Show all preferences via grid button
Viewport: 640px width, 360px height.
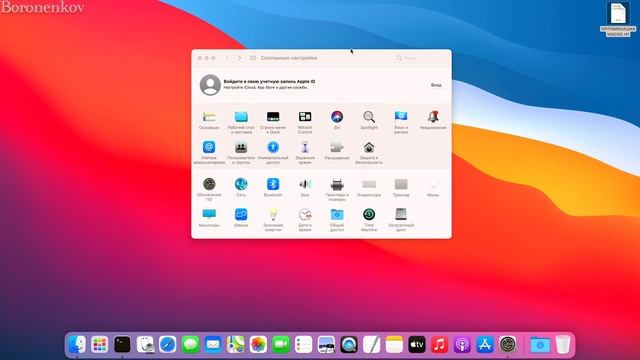click(253, 58)
